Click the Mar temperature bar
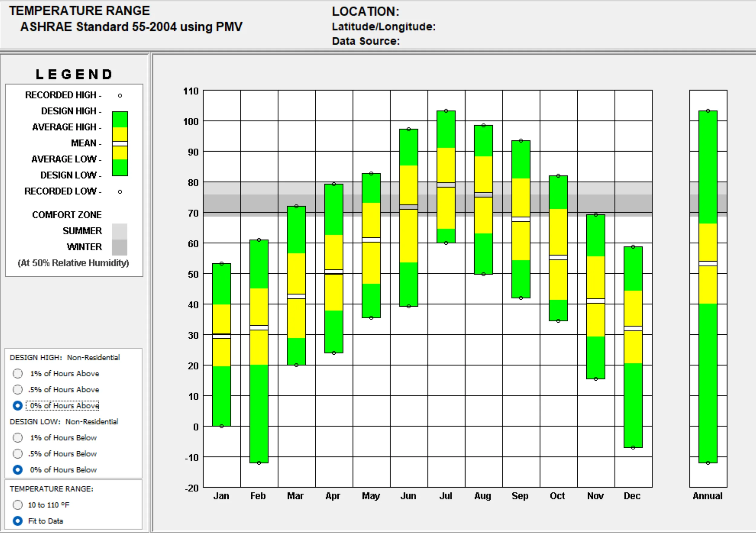756x533 pixels. click(296, 285)
